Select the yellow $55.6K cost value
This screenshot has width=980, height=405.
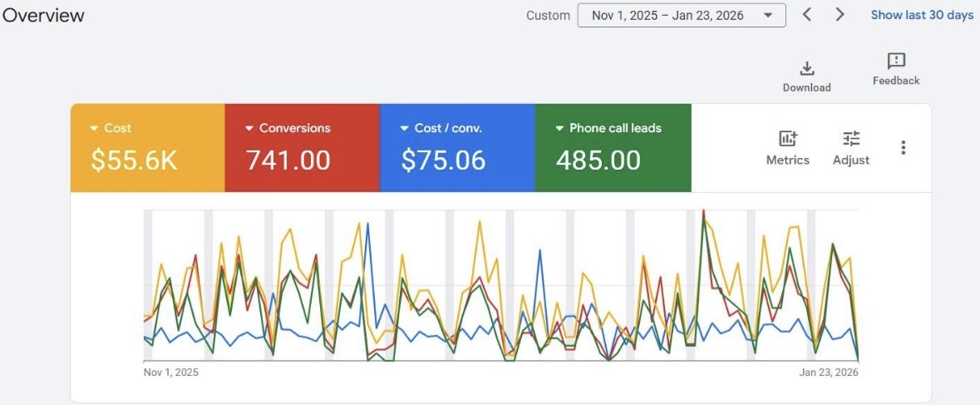pyautogui.click(x=134, y=160)
